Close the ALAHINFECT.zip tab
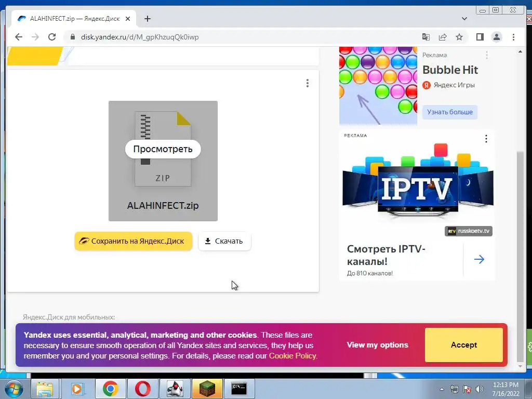This screenshot has height=399, width=532. (128, 19)
